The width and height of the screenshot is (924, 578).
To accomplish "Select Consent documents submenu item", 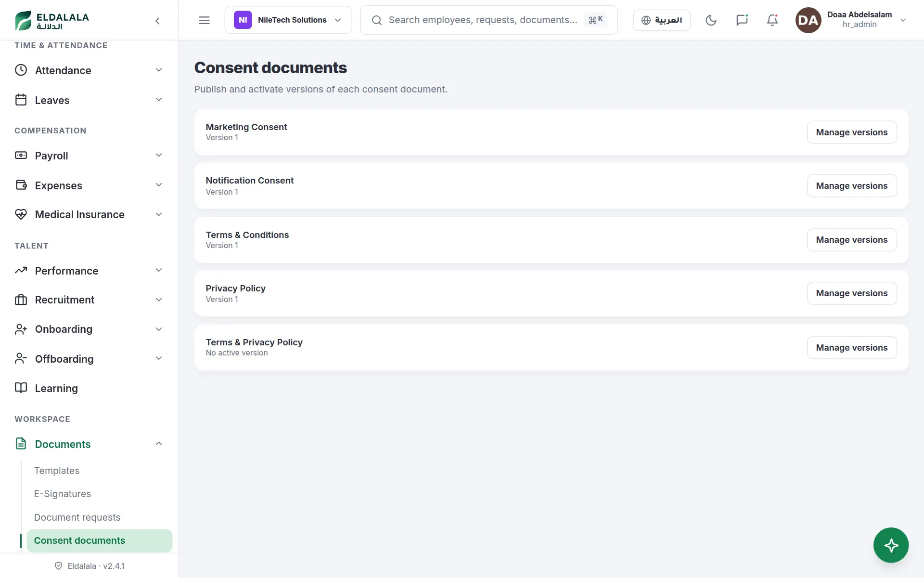I will tap(99, 540).
